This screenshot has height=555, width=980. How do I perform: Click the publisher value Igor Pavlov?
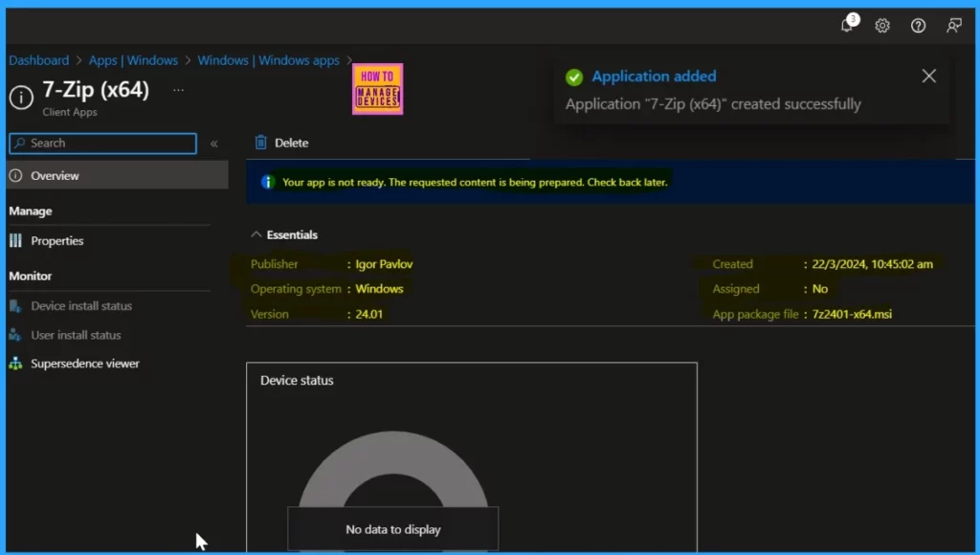[x=384, y=264]
